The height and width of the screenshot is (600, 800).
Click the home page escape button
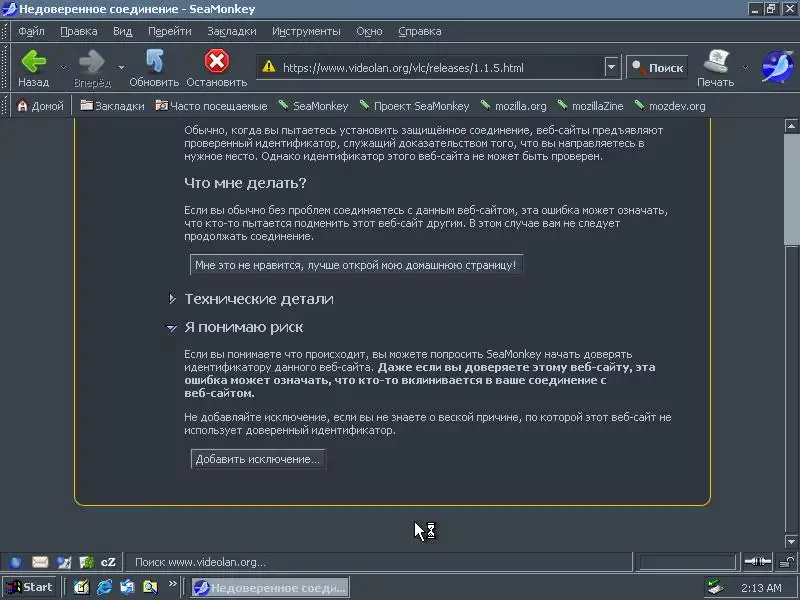point(356,265)
